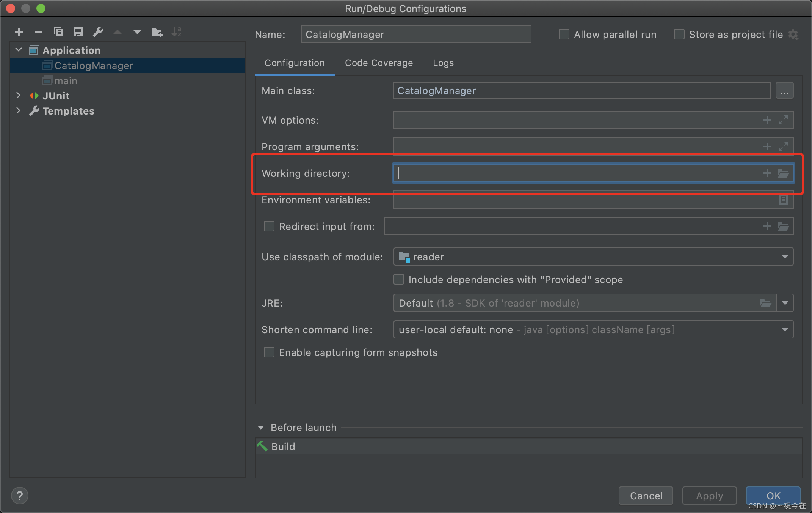Expand the JUnit tree node
Image resolution: width=812 pixels, height=513 pixels.
click(18, 96)
